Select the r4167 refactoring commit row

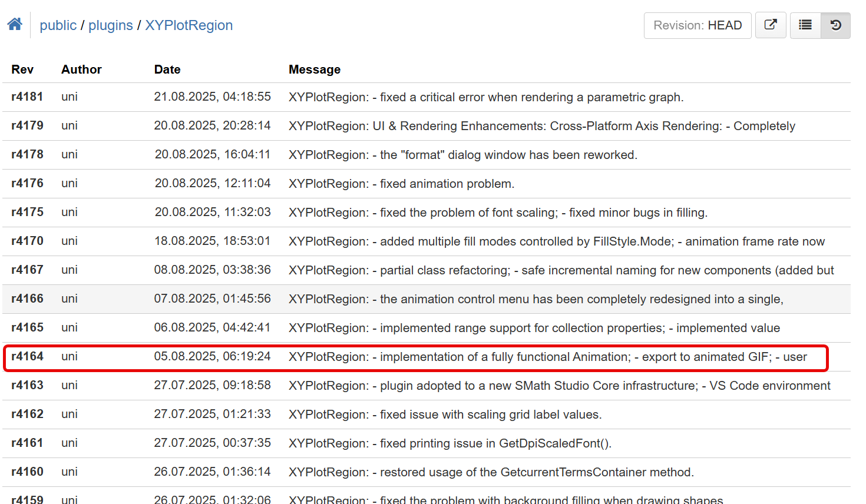[x=27, y=270]
